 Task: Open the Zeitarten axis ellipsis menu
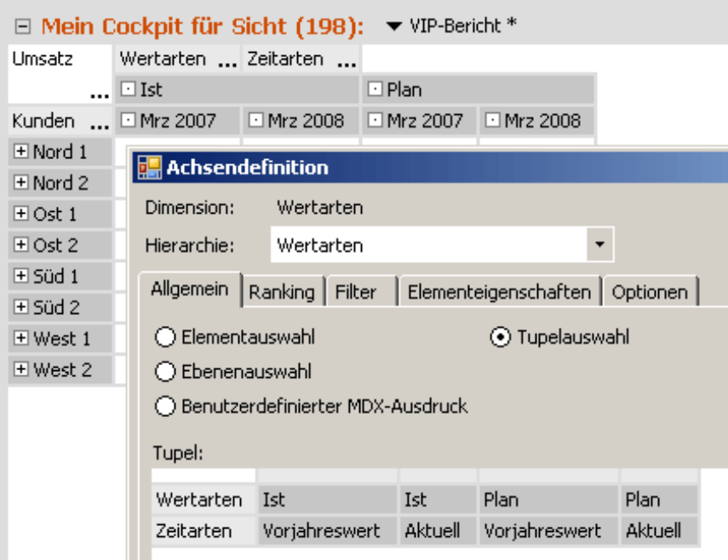point(345,62)
